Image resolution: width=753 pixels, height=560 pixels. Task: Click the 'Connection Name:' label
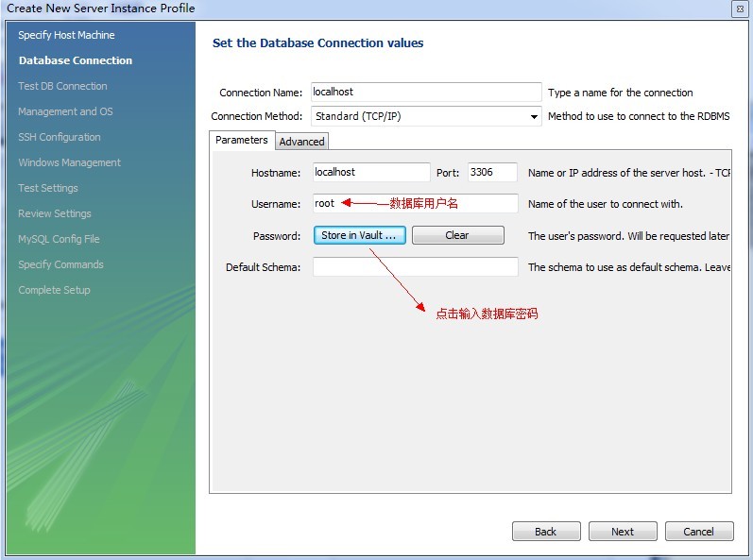tap(261, 93)
